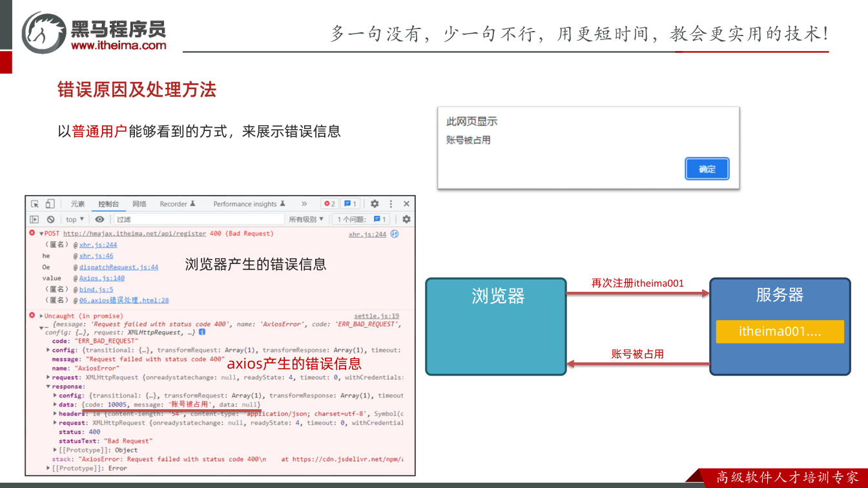Open the hmajax.itheima.net/api/register URL
Image resolution: width=868 pixels, height=488 pixels.
point(135,234)
